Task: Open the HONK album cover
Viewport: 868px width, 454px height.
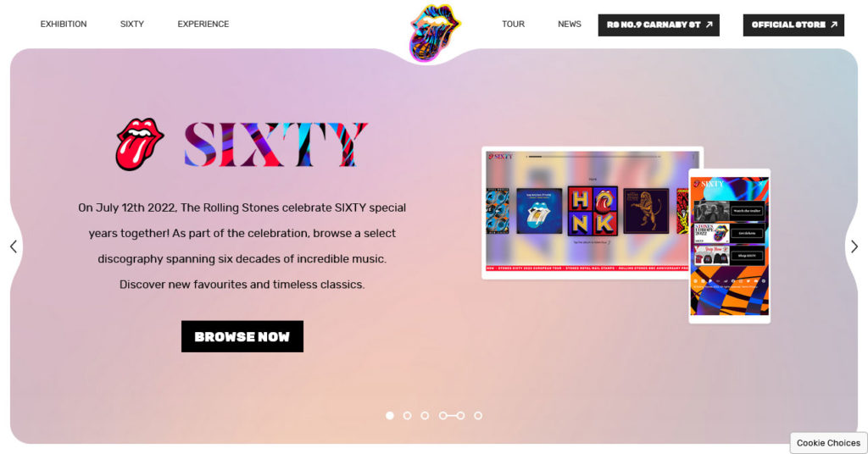Action: click(x=593, y=211)
